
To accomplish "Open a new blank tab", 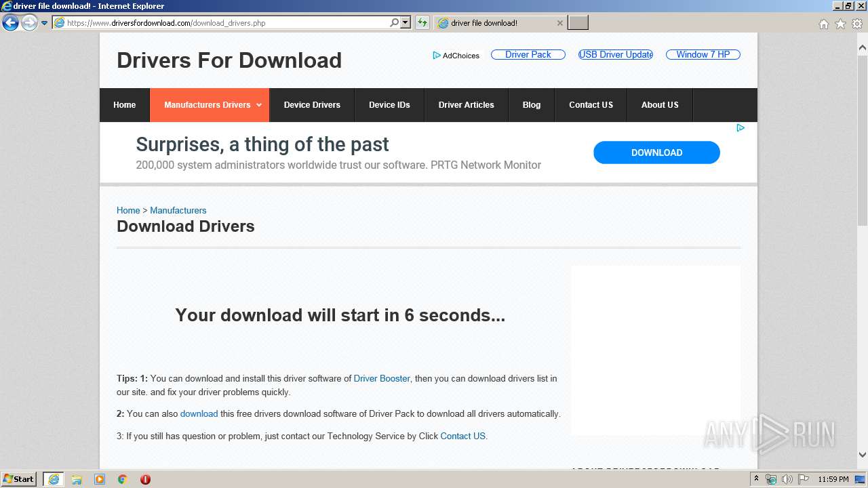I will 578,23.
